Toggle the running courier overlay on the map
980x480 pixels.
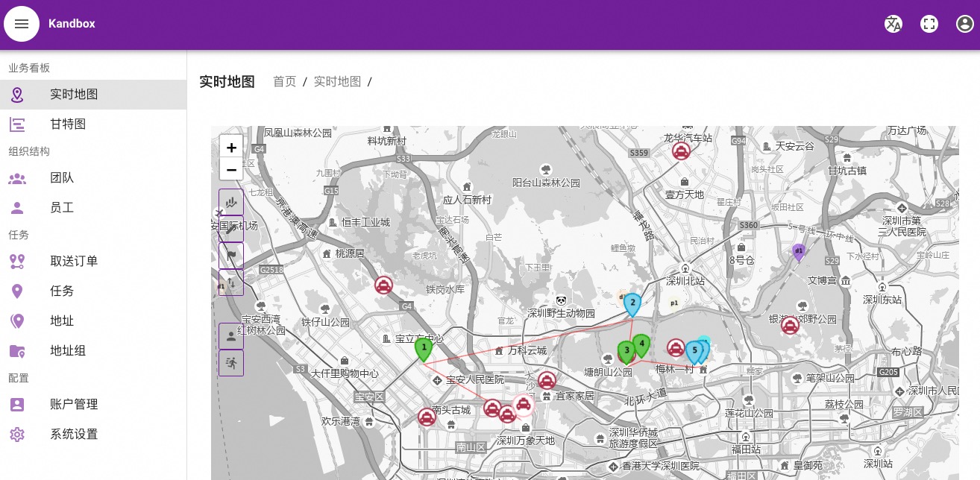pyautogui.click(x=231, y=363)
